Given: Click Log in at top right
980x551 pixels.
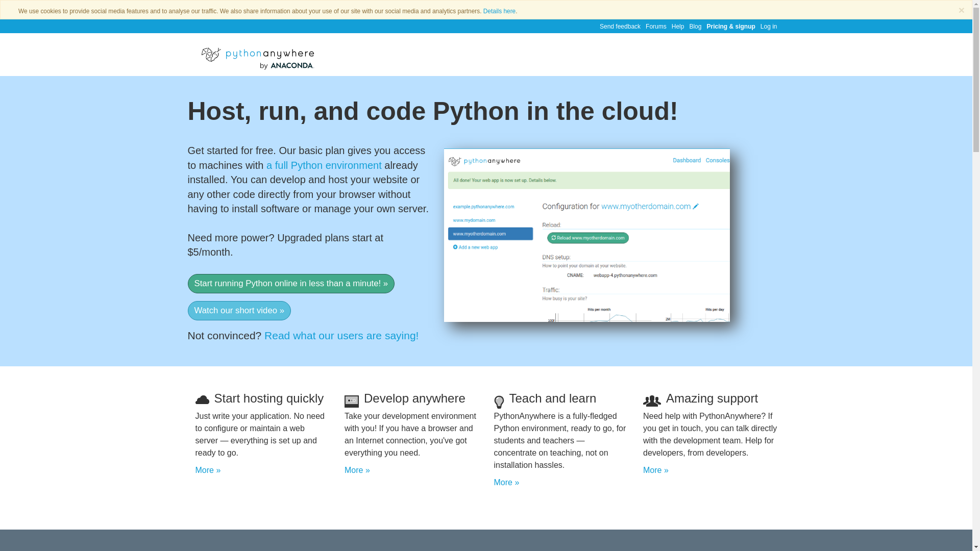Looking at the screenshot, I should [768, 27].
